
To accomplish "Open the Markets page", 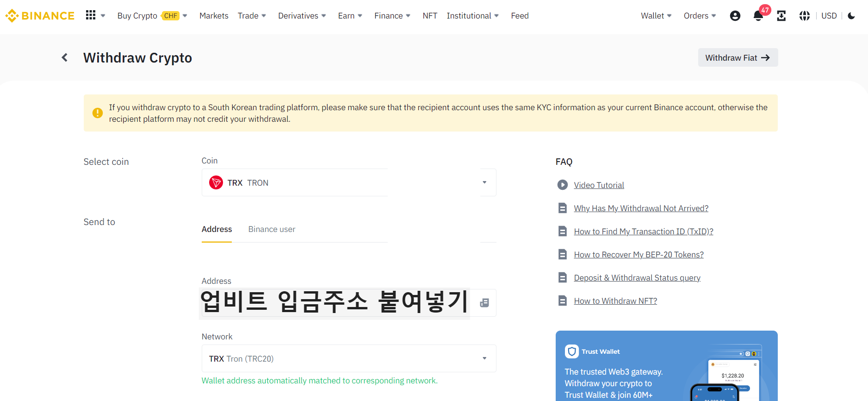I will 214,16.
